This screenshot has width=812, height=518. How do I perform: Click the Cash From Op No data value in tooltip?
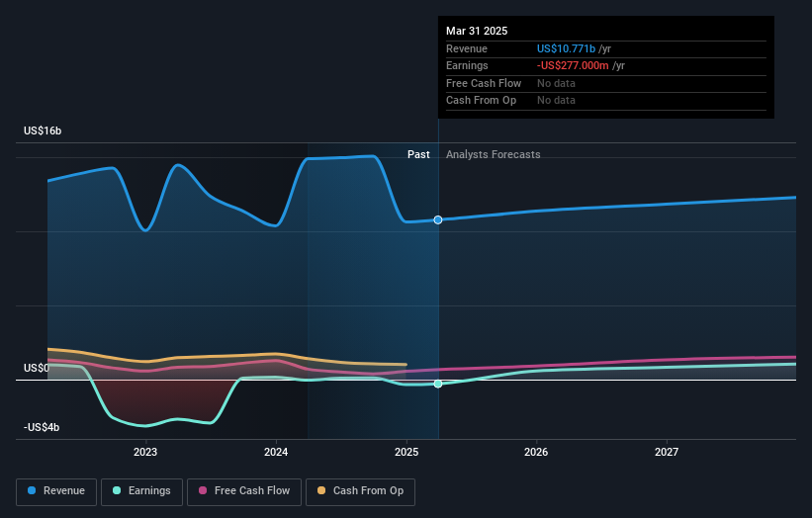coord(556,101)
